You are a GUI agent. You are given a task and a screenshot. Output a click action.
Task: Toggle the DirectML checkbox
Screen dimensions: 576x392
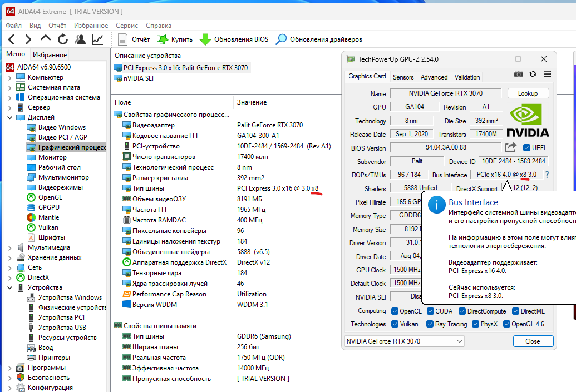coord(516,311)
